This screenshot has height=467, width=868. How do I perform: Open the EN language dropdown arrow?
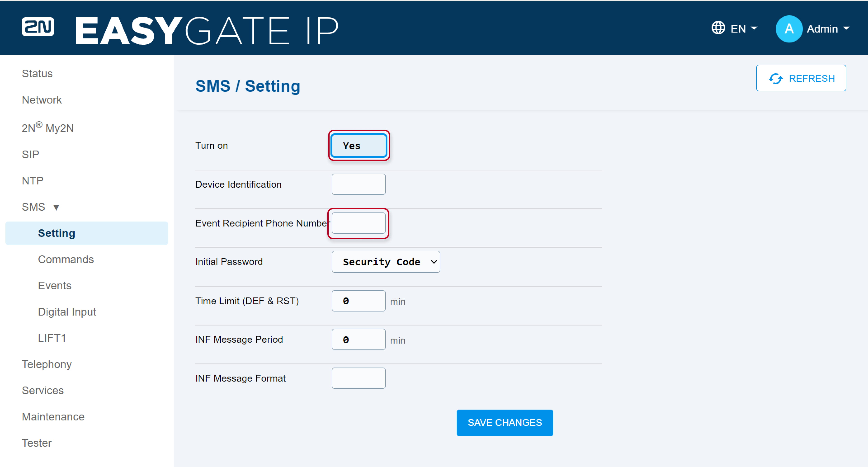point(754,28)
